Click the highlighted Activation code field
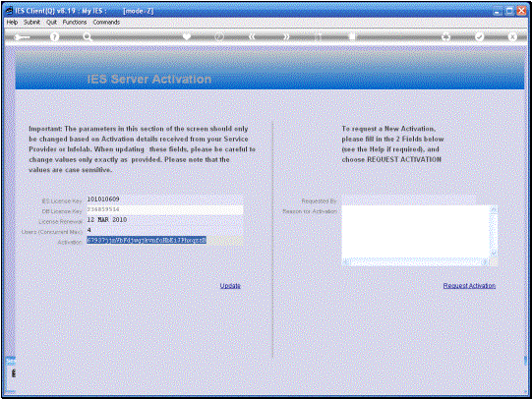 pyautogui.click(x=164, y=241)
